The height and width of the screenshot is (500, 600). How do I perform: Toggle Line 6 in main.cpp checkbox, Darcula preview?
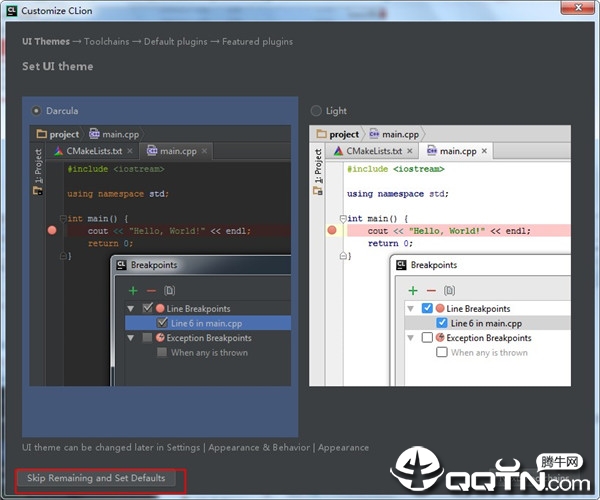[162, 323]
